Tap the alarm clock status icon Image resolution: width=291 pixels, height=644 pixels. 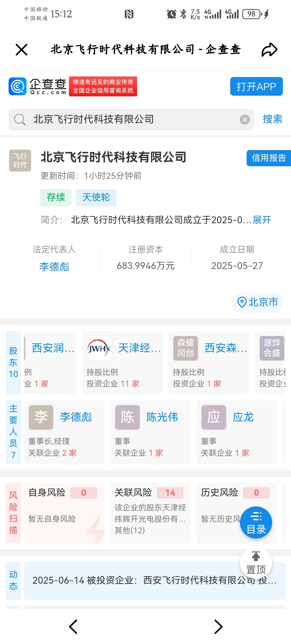click(171, 14)
